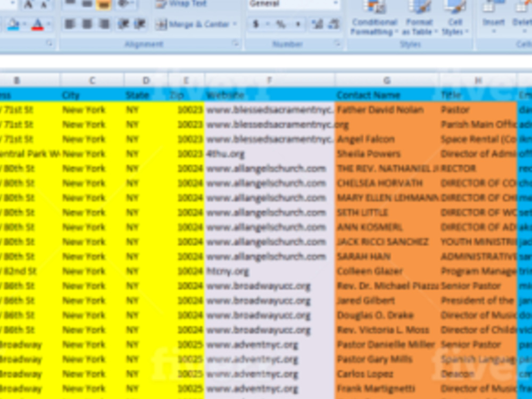The width and height of the screenshot is (532, 399).
Task: Select the cell 'Pastor Danielle Miller'
Action: pos(387,345)
